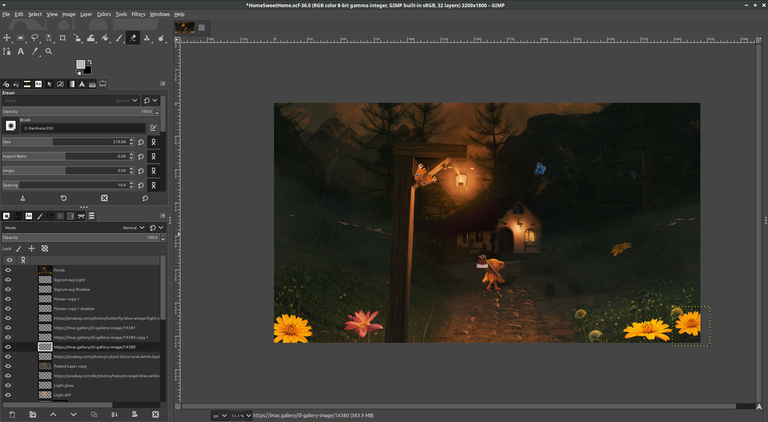
Task: Swap foreground and background colors
Action: (89, 62)
